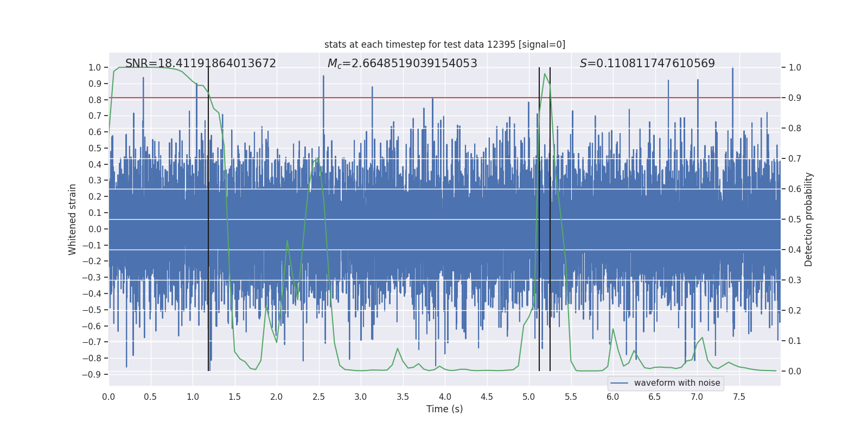This screenshot has height=434, width=868.
Task: Click the left y-axis tick label 0.0
Action: click(95, 229)
